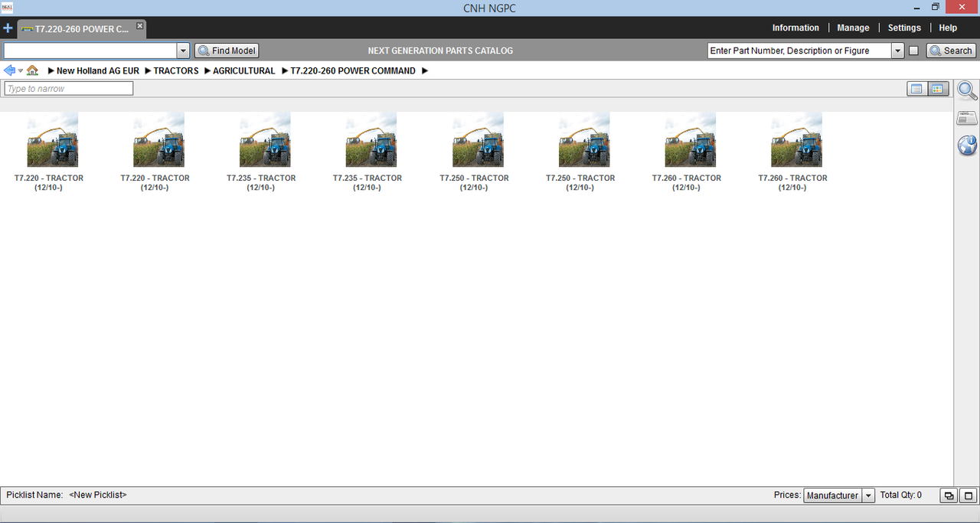Open a new catalog tab with the plus icon

tap(8, 28)
